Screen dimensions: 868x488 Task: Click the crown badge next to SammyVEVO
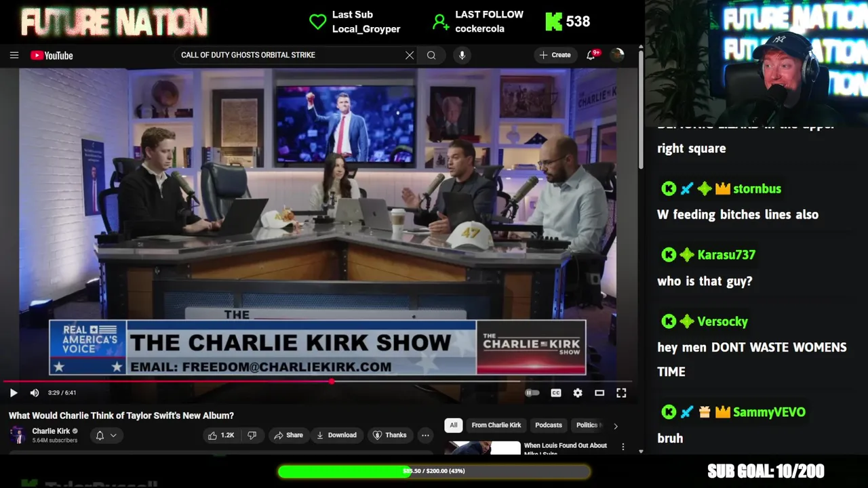point(722,412)
